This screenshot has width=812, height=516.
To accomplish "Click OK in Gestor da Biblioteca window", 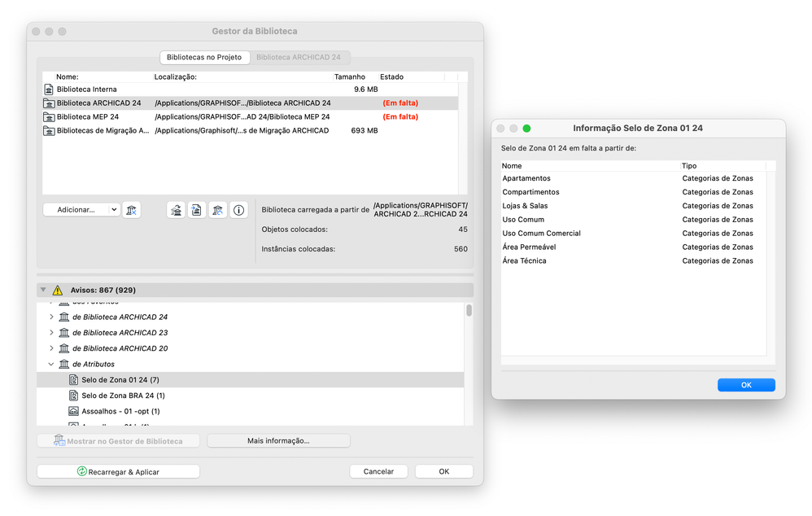I will pos(443,471).
